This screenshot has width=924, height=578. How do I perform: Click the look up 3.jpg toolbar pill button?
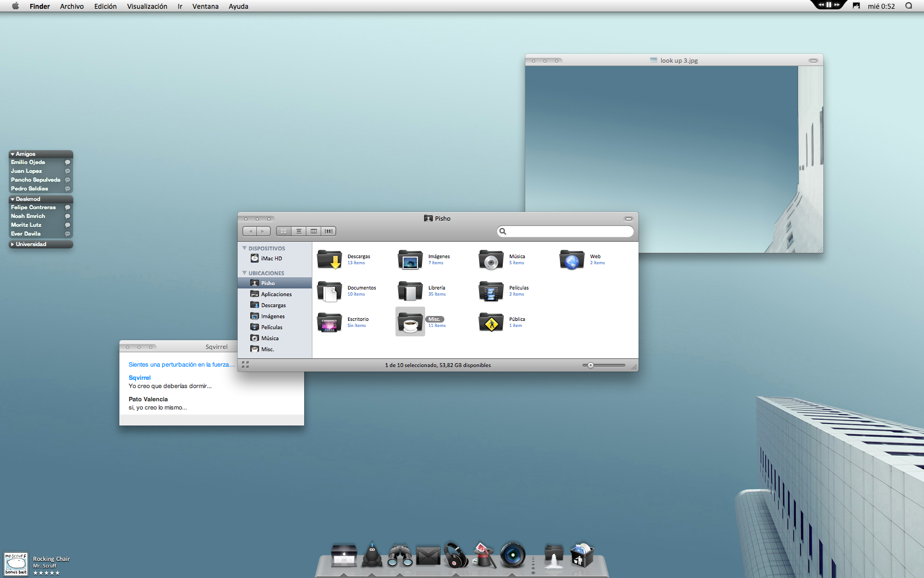pos(813,61)
